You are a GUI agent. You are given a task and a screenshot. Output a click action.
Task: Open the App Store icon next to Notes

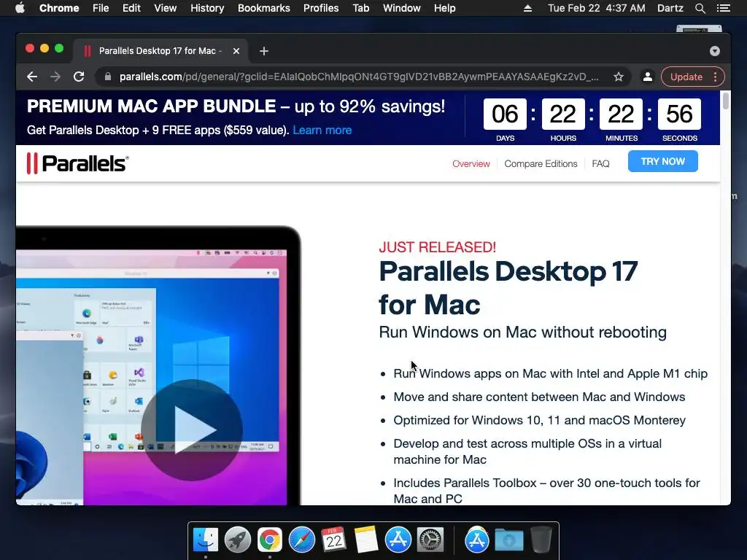coord(398,540)
